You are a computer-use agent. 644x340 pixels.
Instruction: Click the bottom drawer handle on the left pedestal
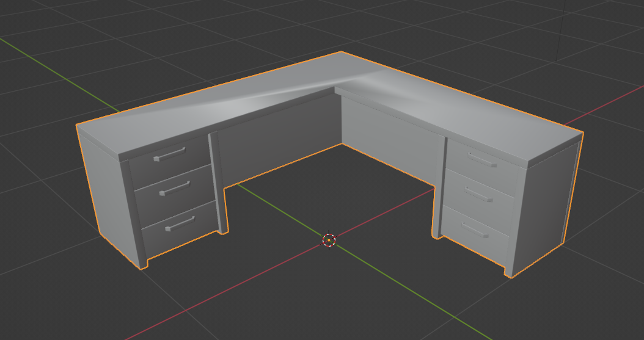(180, 224)
